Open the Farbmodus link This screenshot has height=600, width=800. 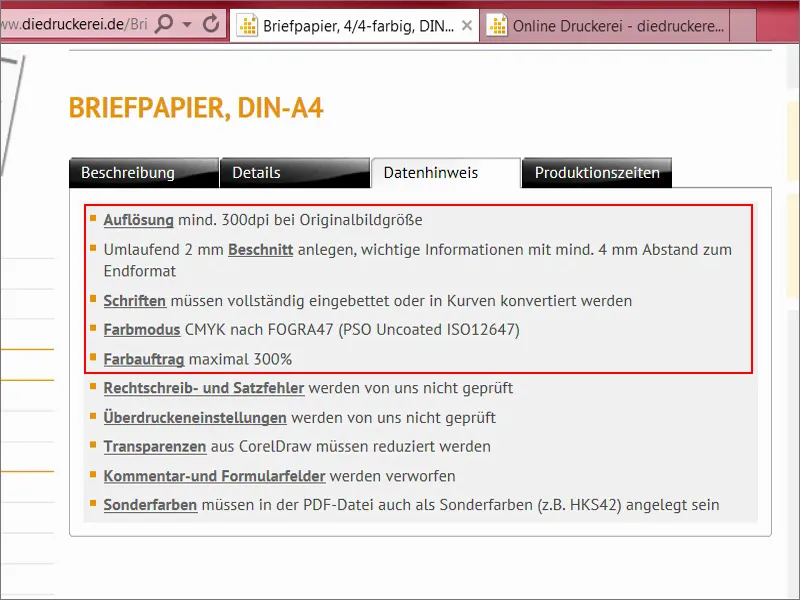142,330
